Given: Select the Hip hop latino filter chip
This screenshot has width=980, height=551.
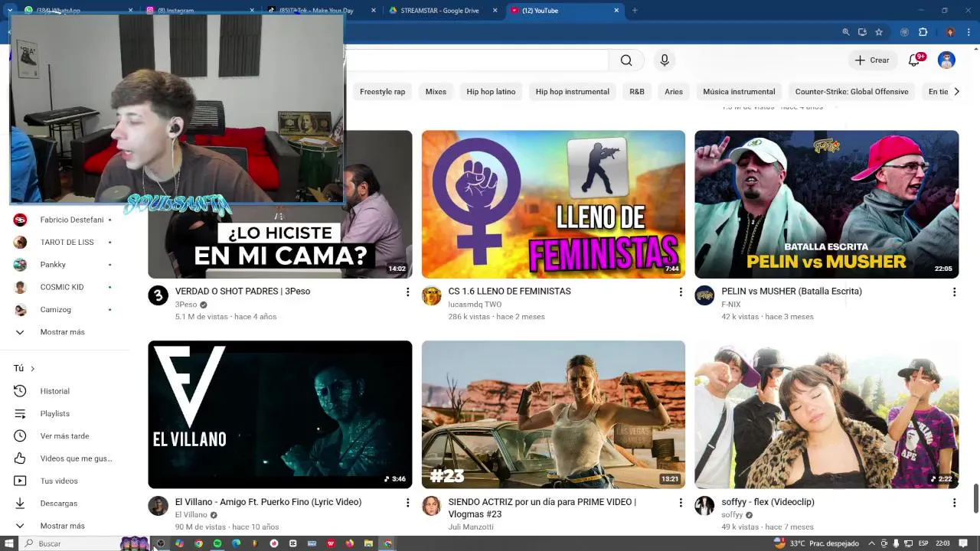Looking at the screenshot, I should click(491, 92).
